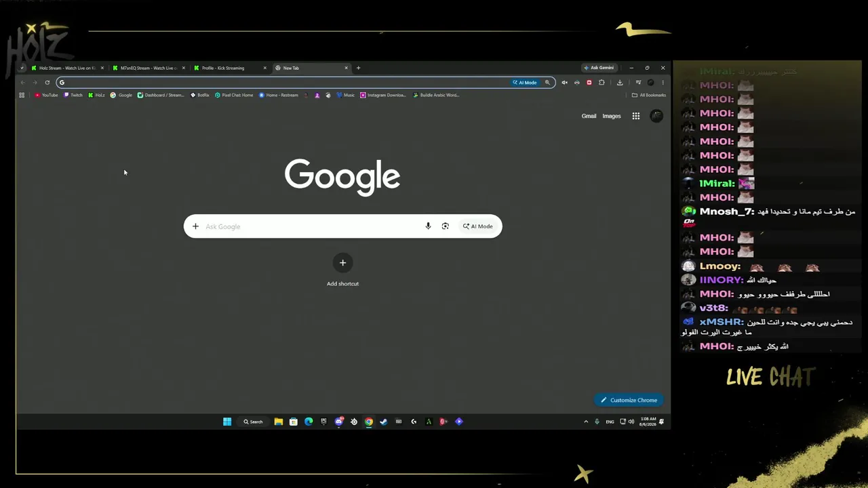Click the Add shortcut plus button
The width and height of the screenshot is (868, 488).
pyautogui.click(x=342, y=263)
